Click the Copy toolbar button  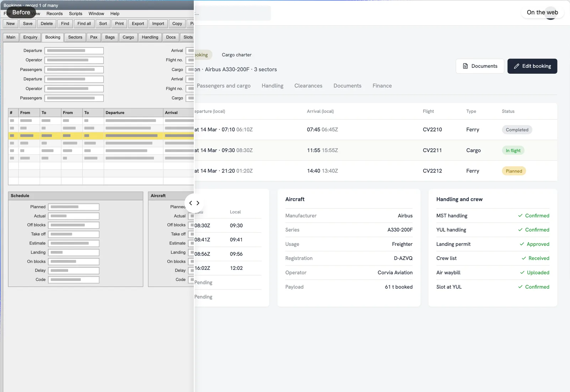click(x=177, y=24)
